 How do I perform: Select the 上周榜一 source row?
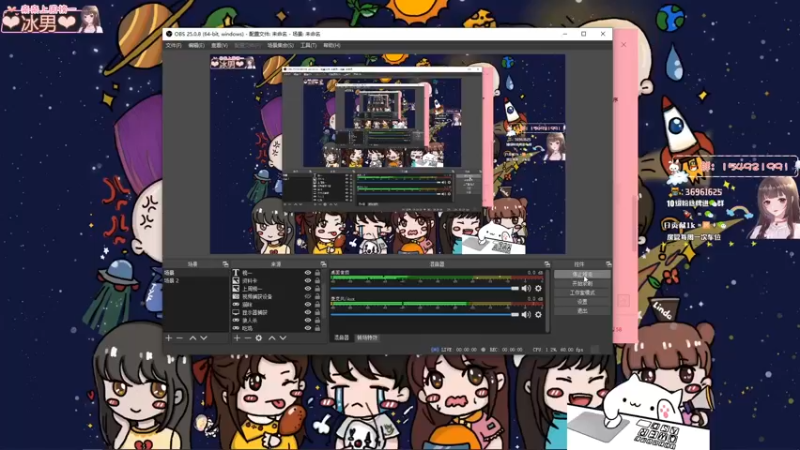277,288
